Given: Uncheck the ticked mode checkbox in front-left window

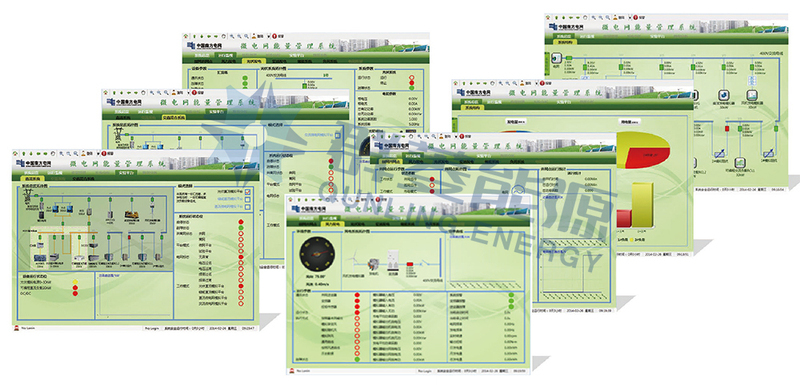Looking at the screenshot, I should pos(248,191).
